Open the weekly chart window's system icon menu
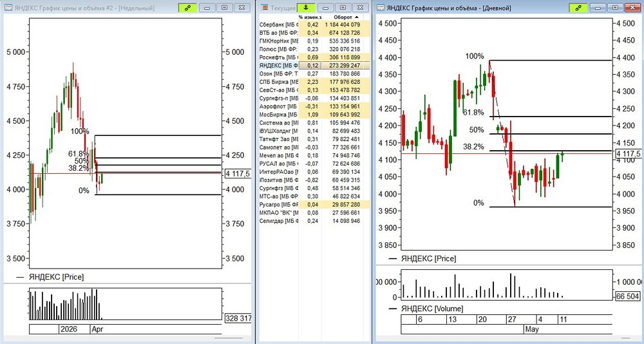This screenshot has height=344, width=644. [9, 8]
